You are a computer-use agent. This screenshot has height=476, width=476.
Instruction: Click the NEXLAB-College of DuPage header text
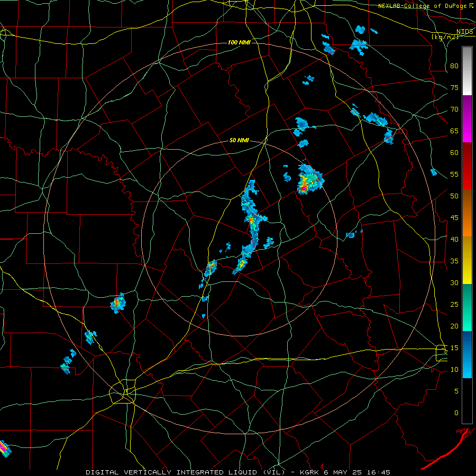coord(426,6)
